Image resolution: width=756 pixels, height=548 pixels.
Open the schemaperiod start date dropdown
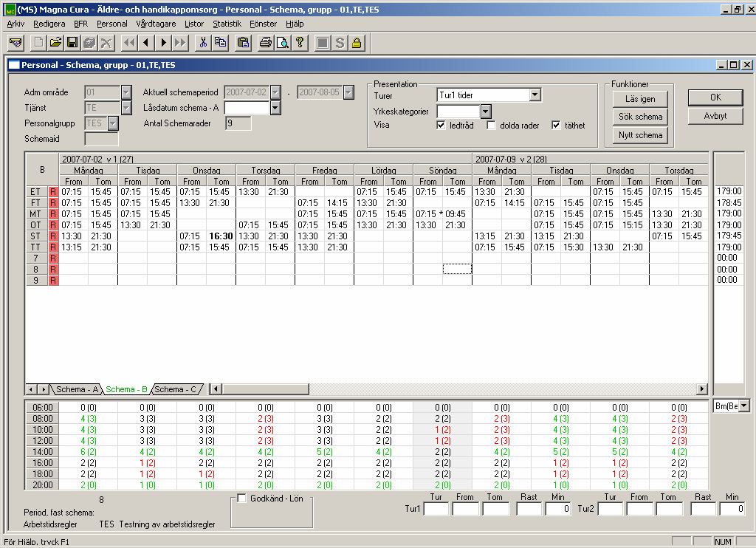tap(275, 92)
